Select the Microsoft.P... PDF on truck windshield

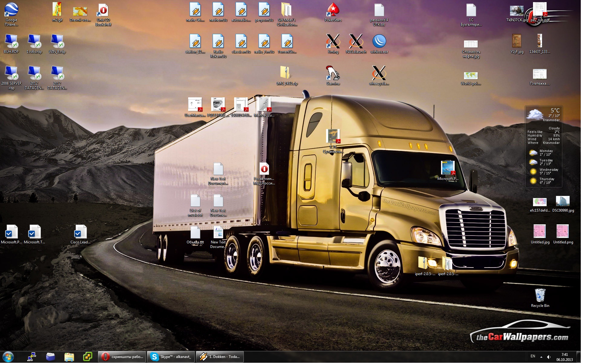click(x=448, y=171)
